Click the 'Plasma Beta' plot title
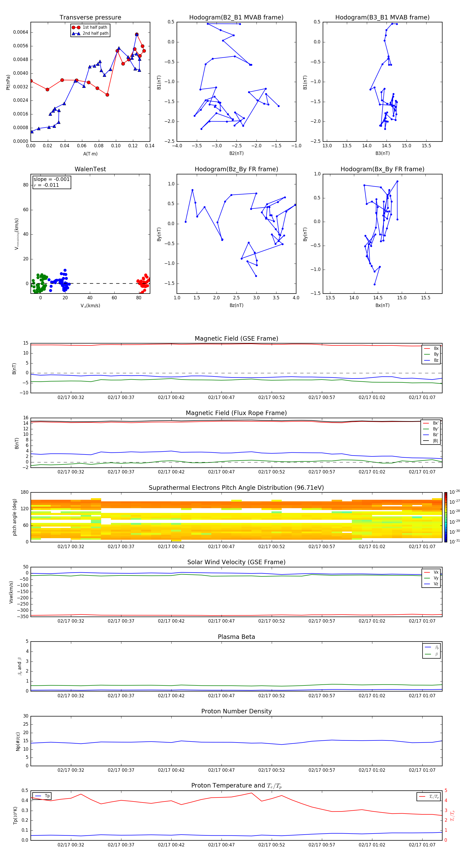Screen dimensions: 473x868 pos(236,637)
